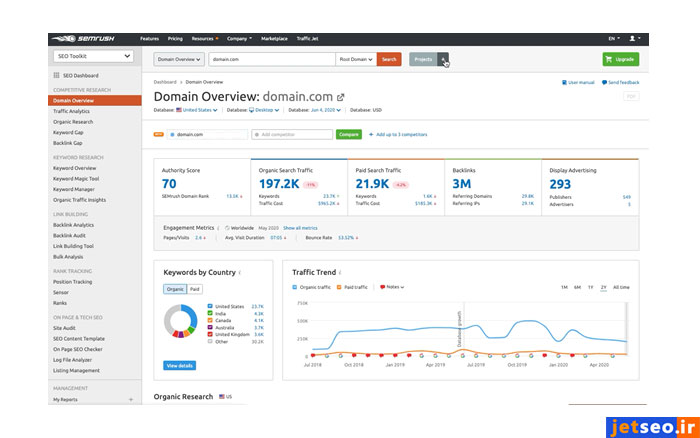Toggle Canada checkbox in country legend
The height and width of the screenshot is (438, 700).
tap(210, 320)
